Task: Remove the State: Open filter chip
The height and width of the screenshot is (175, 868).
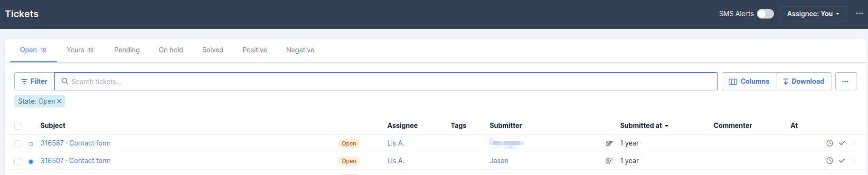Action: click(59, 101)
